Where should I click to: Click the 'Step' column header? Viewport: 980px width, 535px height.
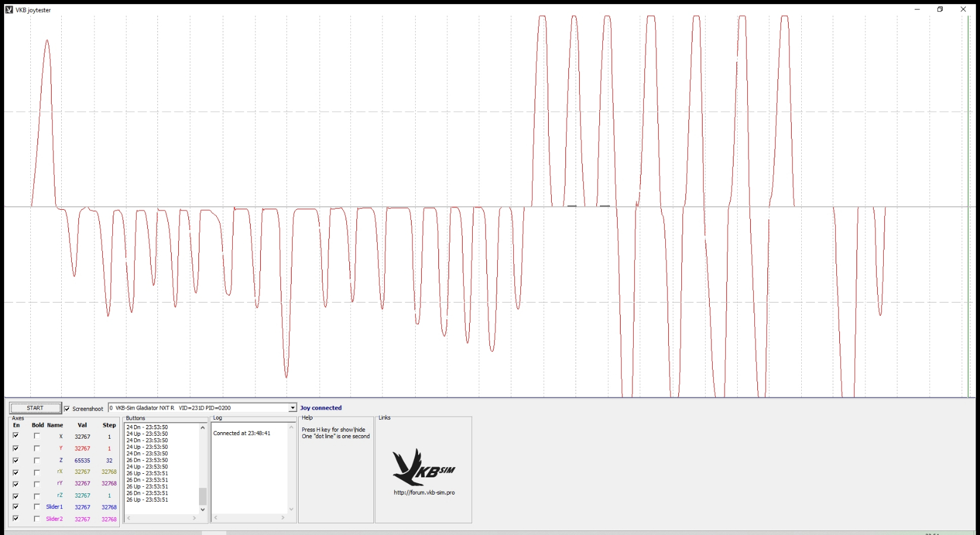[109, 426]
